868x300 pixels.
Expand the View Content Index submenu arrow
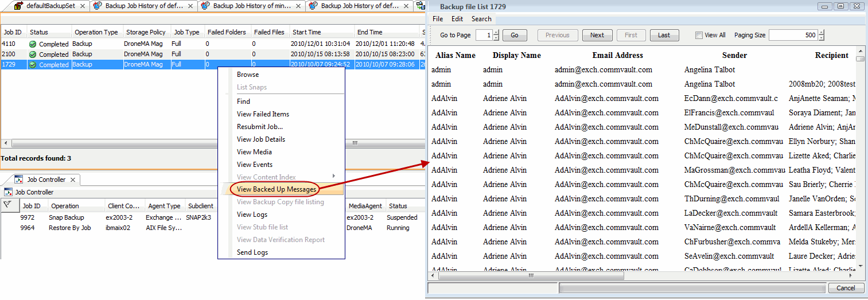[334, 177]
